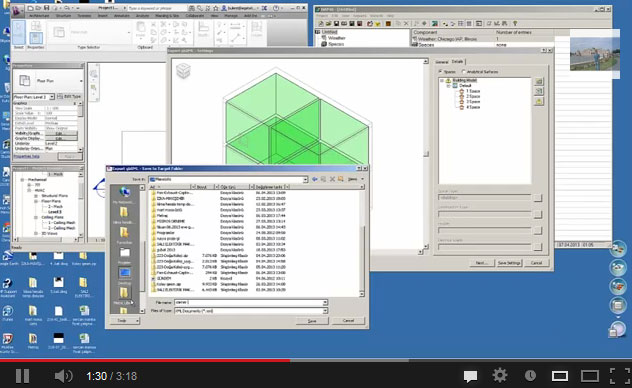Open the Manage ribbon tab
632x388 pixels.
pyautogui.click(x=231, y=16)
